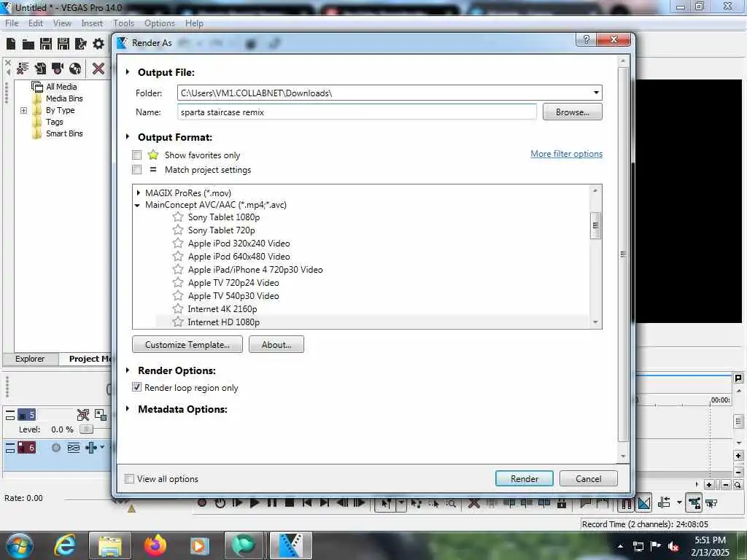Click track 5 bypass motion blur icon
Screen dimensions: 747x560
tap(83, 415)
